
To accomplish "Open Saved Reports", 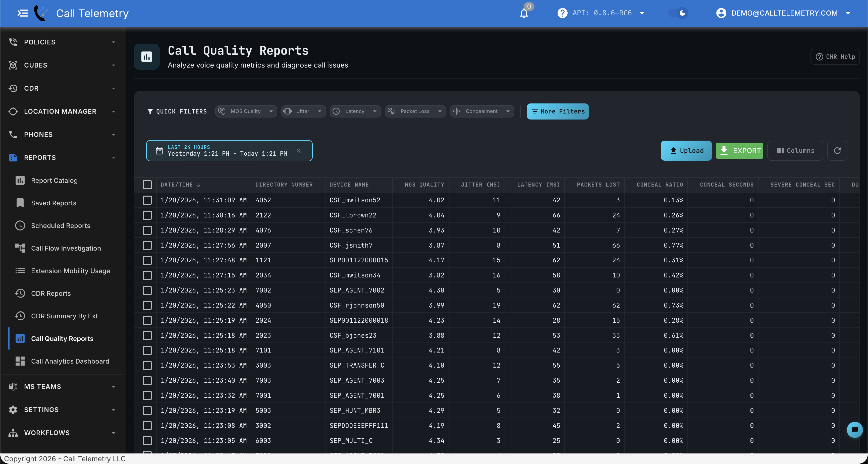I will 53,203.
